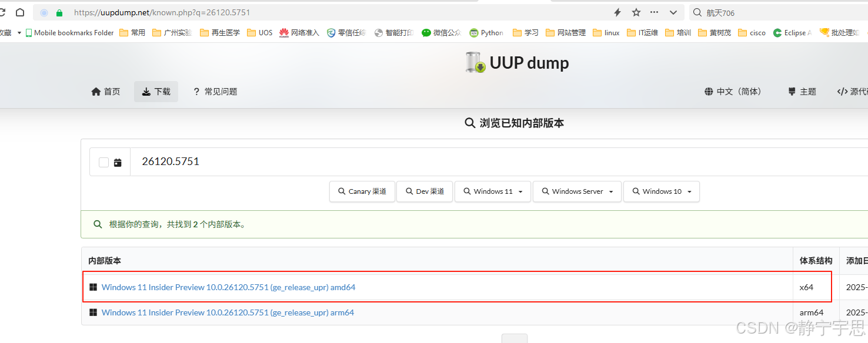Click the 体系结构 column header
This screenshot has width=868, height=343.
(x=816, y=261)
